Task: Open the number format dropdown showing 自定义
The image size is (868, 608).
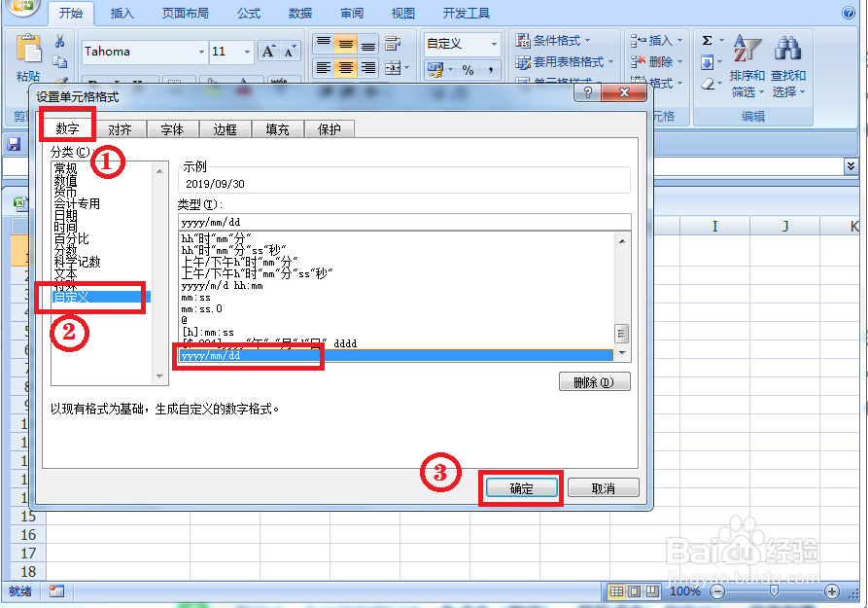Action: 494,43
